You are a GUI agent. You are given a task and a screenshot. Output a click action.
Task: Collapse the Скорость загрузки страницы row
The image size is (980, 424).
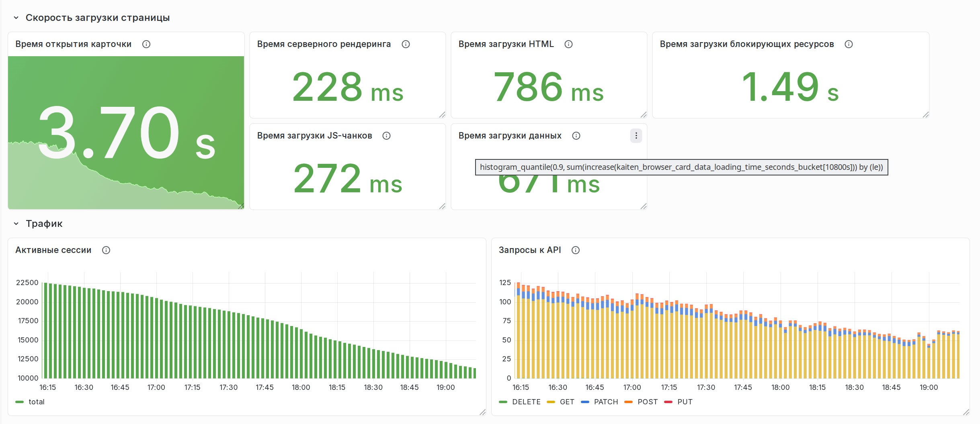pos(16,18)
